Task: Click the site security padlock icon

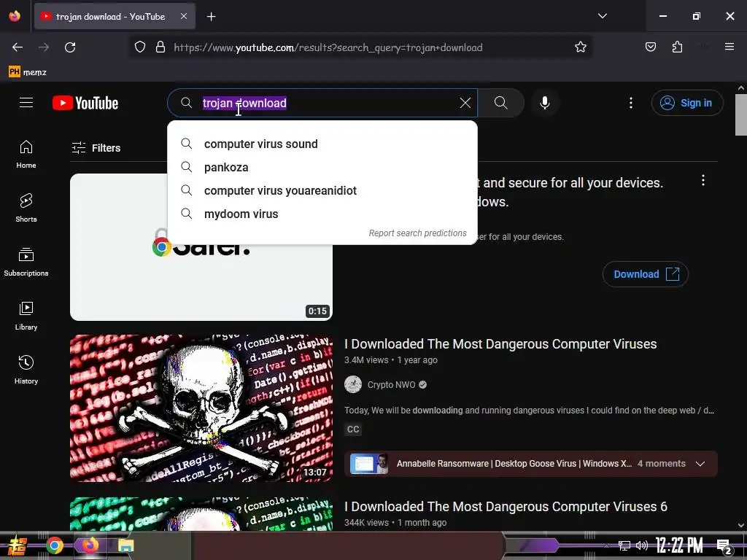Action: coord(160,47)
